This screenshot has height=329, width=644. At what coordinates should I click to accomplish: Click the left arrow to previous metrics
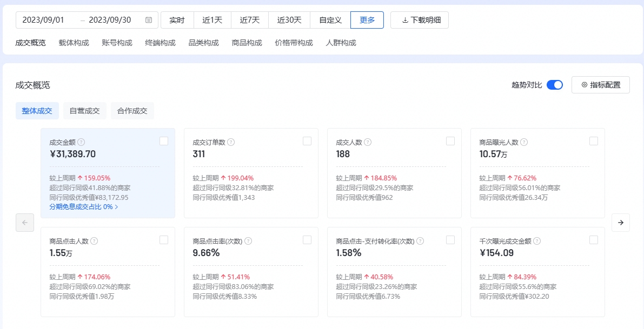point(25,223)
